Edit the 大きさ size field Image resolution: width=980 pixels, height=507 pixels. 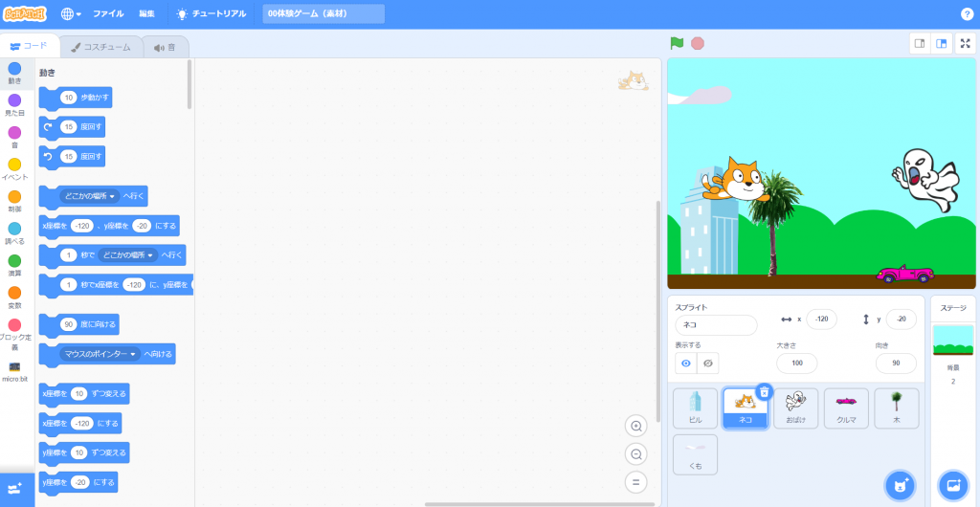[x=797, y=364]
